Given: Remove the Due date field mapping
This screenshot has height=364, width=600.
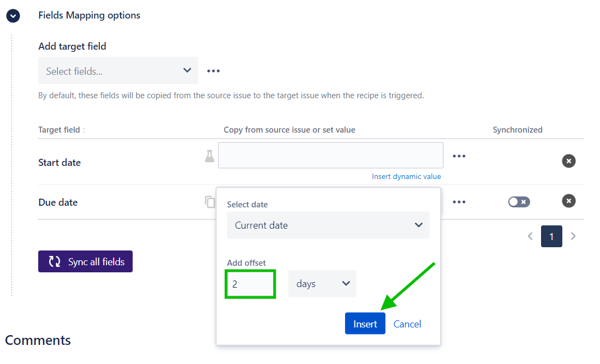Looking at the screenshot, I should 569,201.
